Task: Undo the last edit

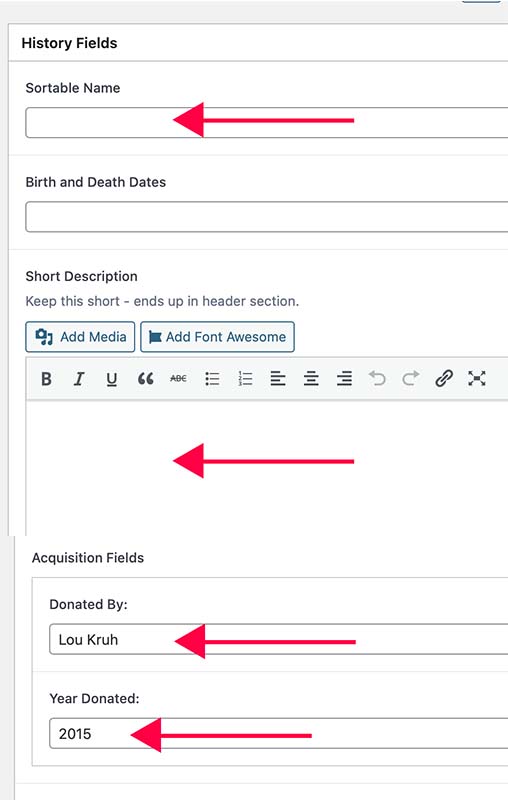Action: click(377, 379)
